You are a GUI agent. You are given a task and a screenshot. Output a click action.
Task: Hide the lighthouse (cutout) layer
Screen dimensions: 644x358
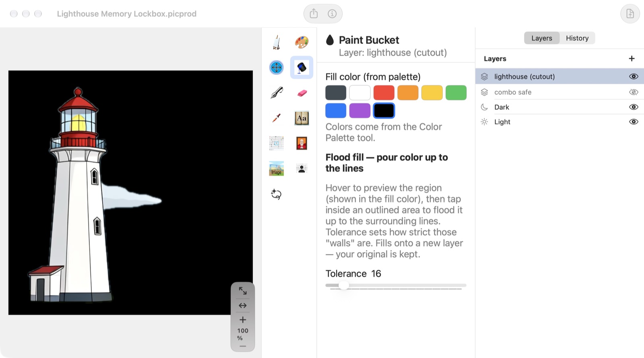634,77
